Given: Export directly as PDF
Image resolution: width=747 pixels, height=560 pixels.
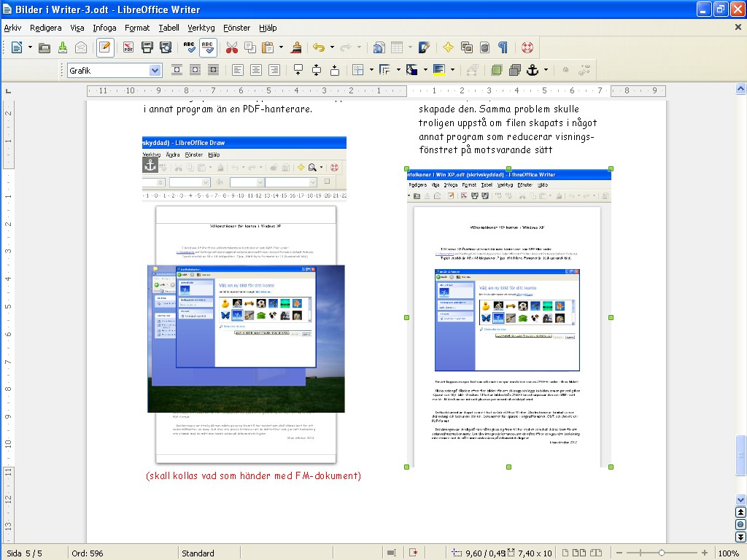Looking at the screenshot, I should [x=128, y=47].
